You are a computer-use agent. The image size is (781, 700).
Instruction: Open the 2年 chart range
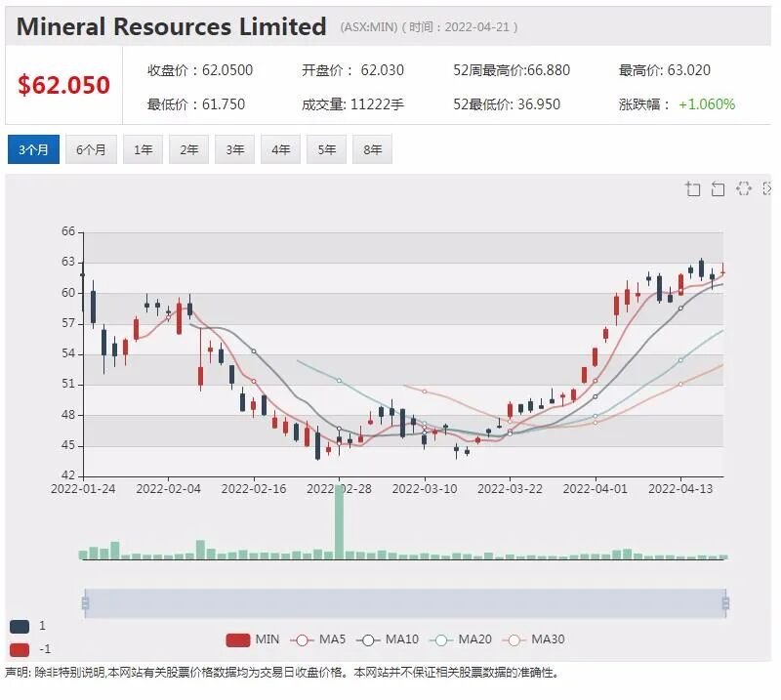(x=188, y=149)
